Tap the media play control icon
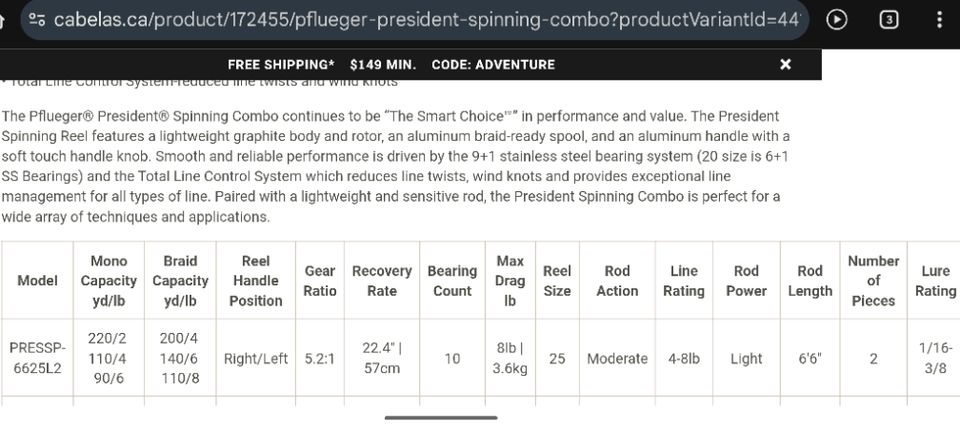 [838, 20]
